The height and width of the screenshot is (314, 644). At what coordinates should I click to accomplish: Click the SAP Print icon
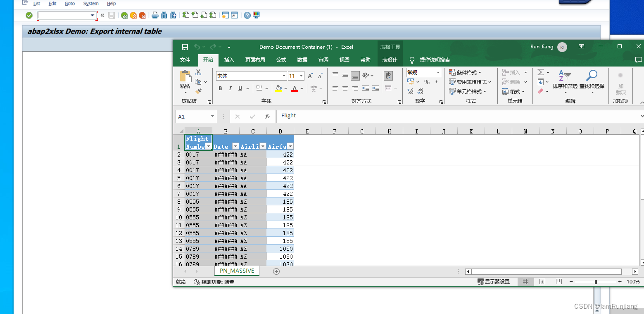(155, 15)
